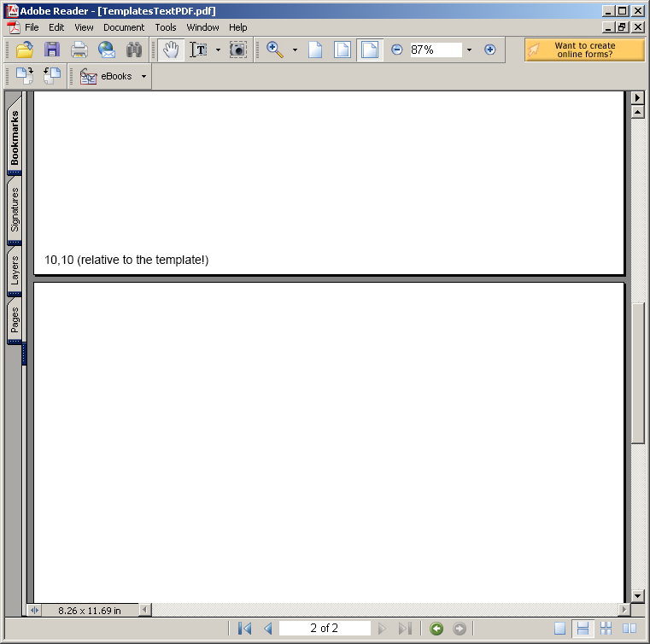650x644 pixels.
Task: Switch to the Bookmarks side tab
Action: click(x=15, y=137)
